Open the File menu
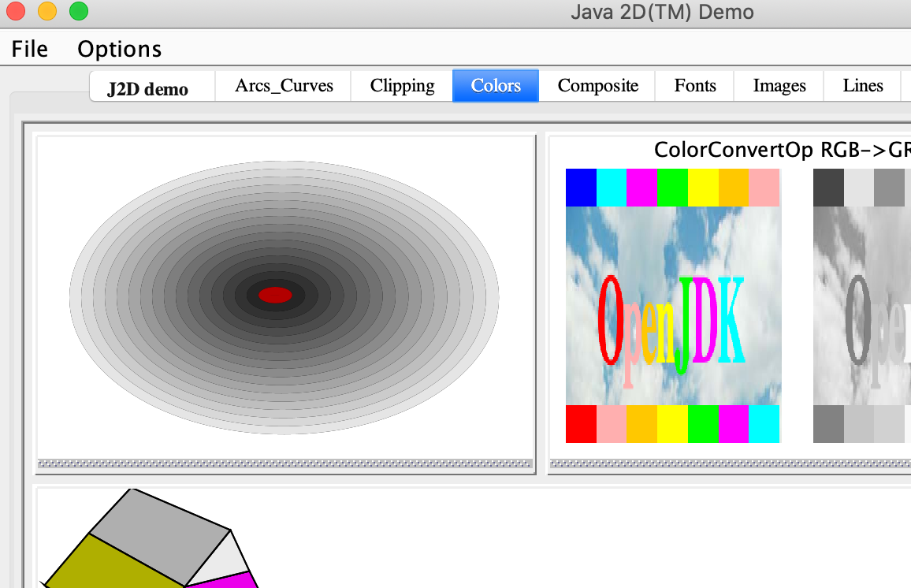The height and width of the screenshot is (588, 911). pyautogui.click(x=30, y=49)
